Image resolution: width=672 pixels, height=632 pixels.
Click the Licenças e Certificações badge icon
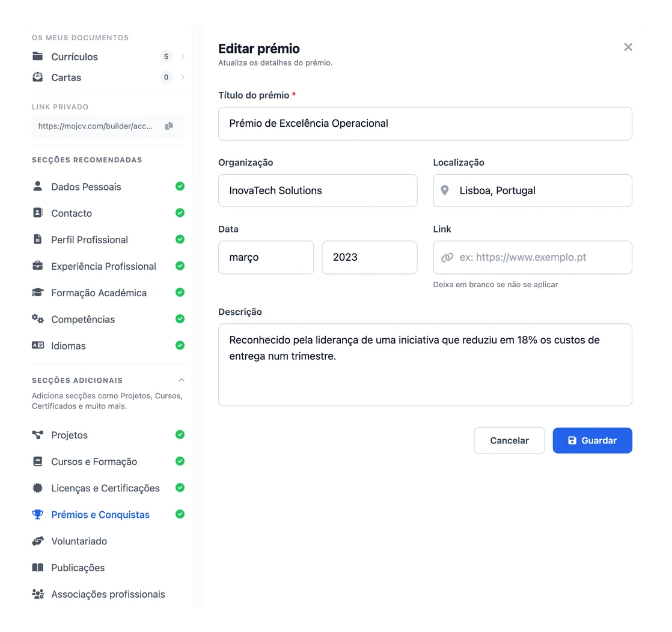pos(38,488)
